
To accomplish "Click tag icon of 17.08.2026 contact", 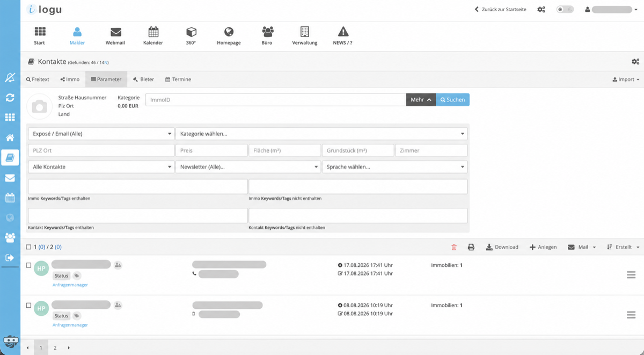I will point(77,276).
